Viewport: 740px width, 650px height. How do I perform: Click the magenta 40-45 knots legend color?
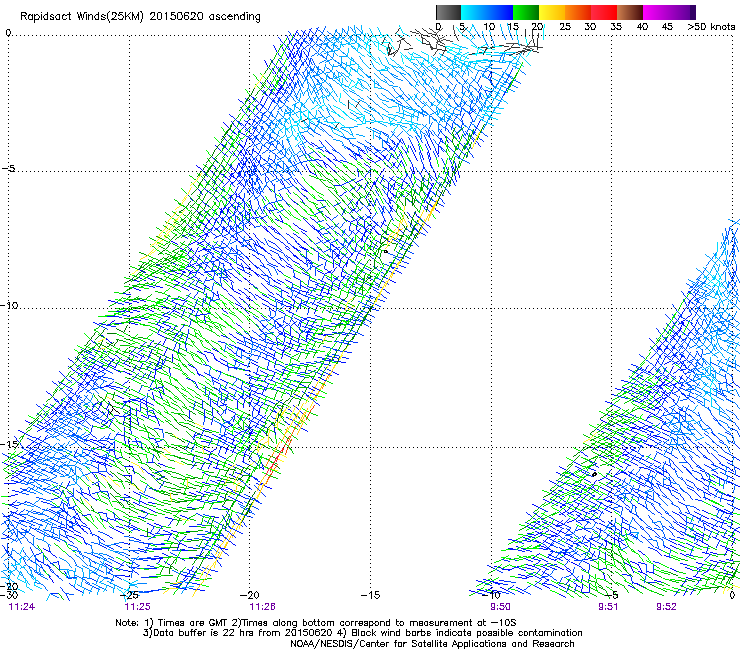656,12
